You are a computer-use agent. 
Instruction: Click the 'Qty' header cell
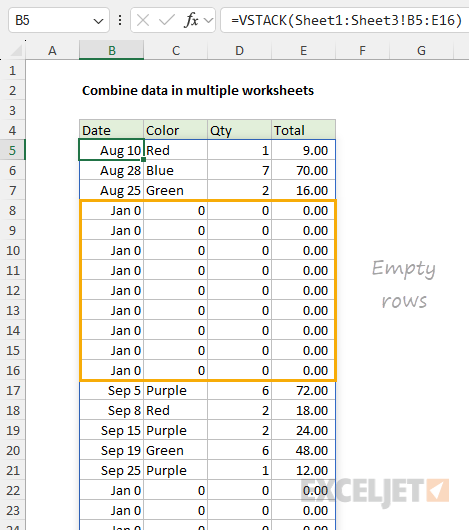click(x=239, y=130)
